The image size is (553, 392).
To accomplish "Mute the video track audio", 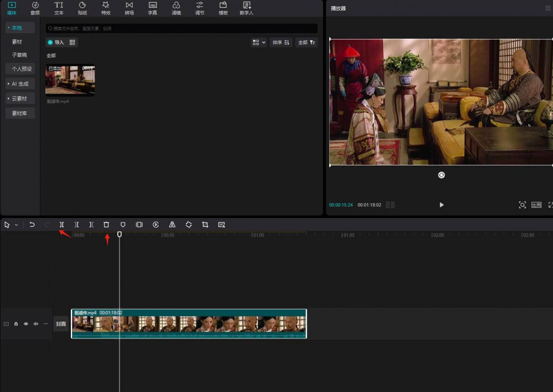I will click(36, 324).
